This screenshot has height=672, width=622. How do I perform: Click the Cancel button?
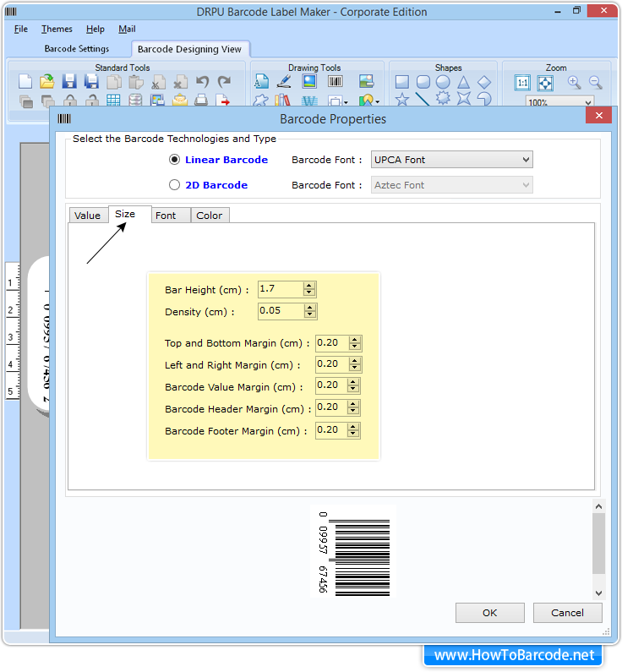(x=567, y=613)
